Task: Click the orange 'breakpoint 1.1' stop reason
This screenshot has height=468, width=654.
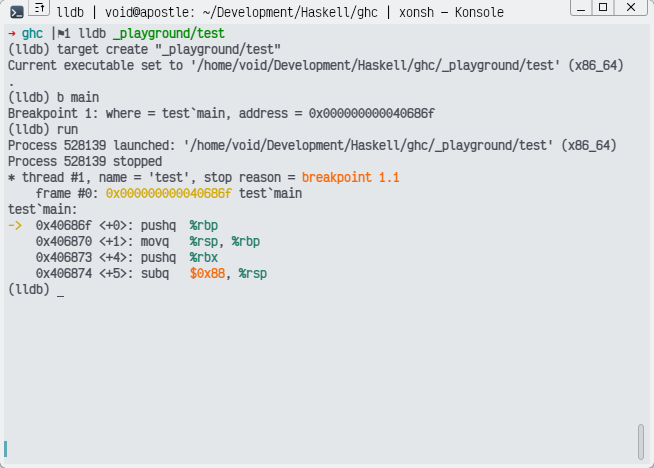Action: [349, 177]
